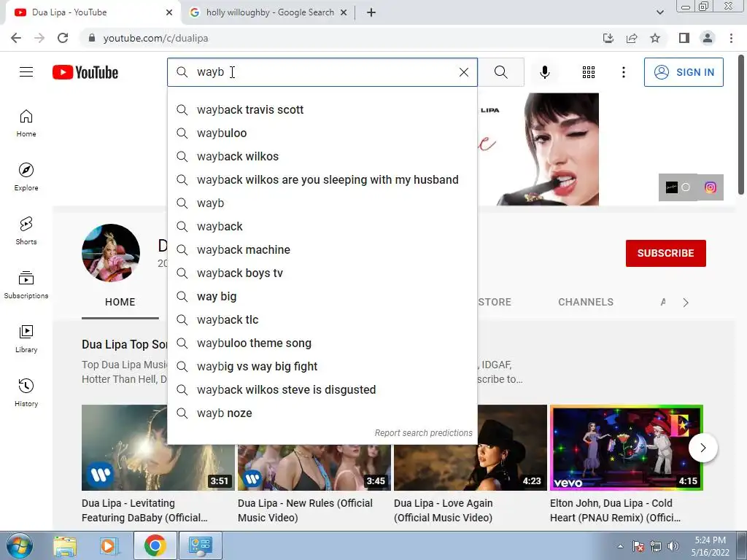Click Report search predictions
The height and width of the screenshot is (560, 747).
[423, 433]
